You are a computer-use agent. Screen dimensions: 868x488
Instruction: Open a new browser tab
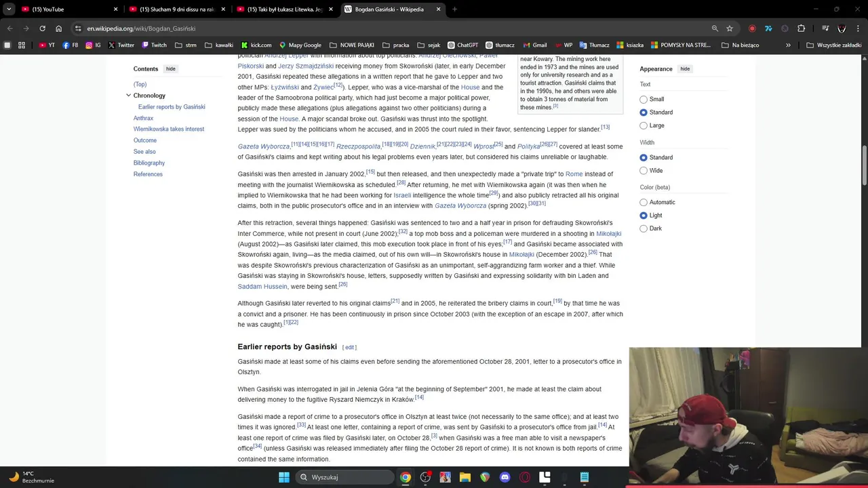click(x=454, y=9)
